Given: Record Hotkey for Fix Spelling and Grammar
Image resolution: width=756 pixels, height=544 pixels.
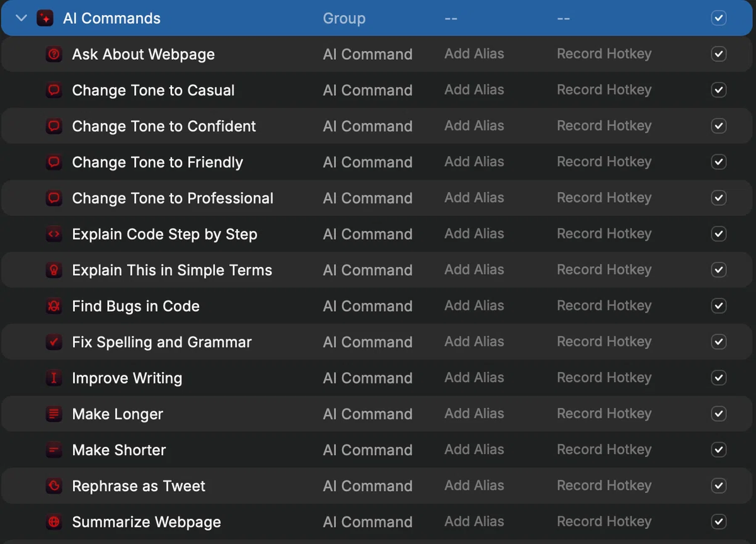Looking at the screenshot, I should 604,341.
